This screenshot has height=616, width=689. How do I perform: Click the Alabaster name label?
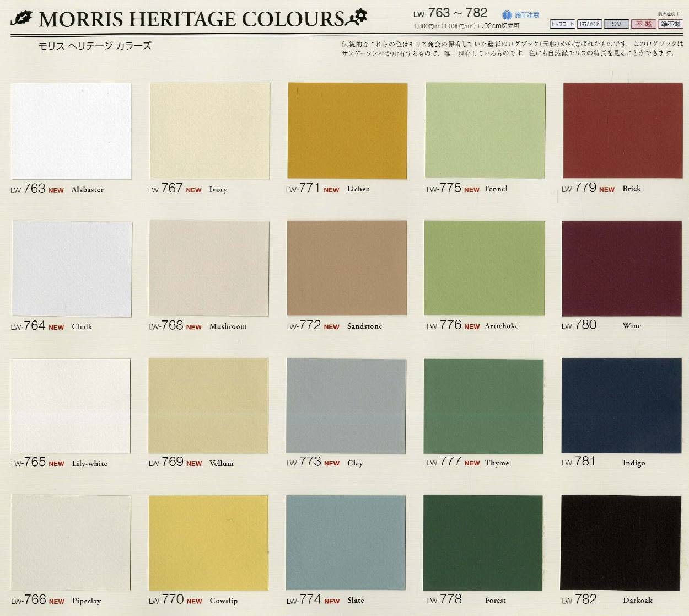(x=88, y=190)
